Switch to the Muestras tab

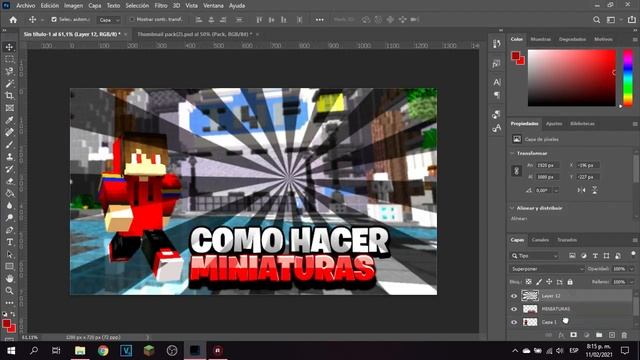(540, 39)
